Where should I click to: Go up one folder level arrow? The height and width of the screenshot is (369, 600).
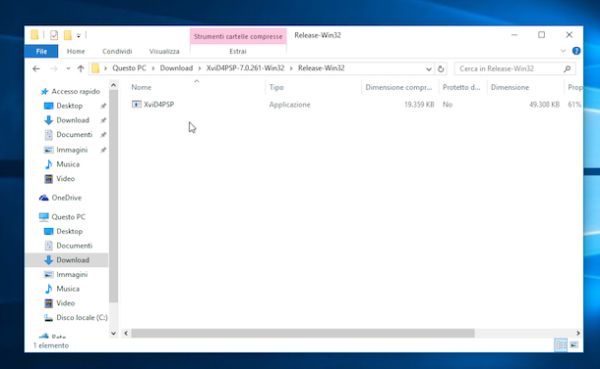tap(80, 69)
